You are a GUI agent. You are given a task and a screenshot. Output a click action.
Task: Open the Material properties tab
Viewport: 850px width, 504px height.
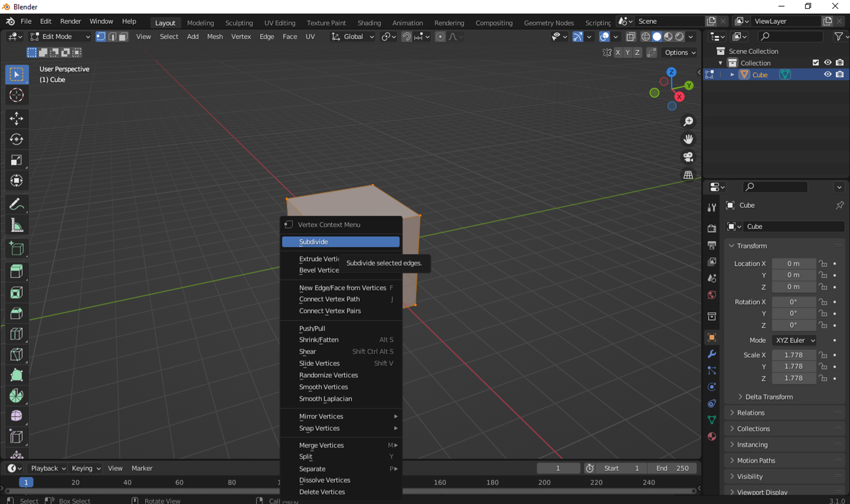712,437
